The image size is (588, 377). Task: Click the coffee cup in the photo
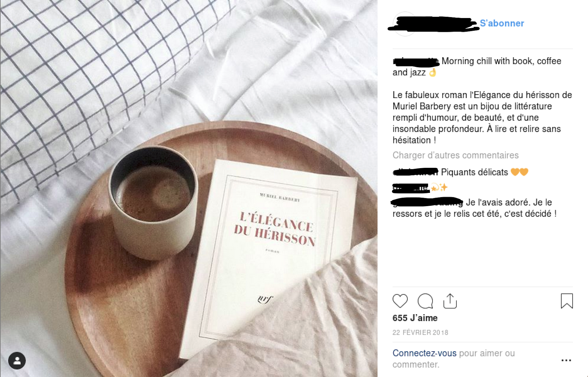point(153,203)
